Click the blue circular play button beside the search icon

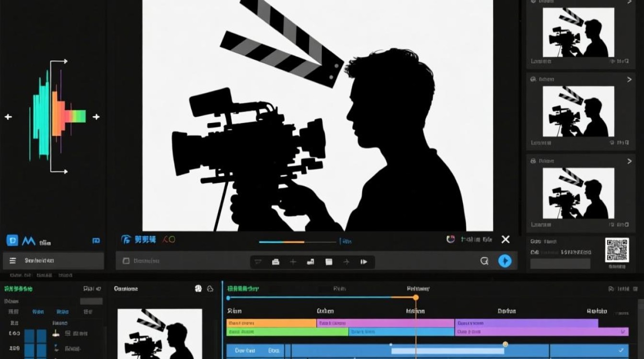pyautogui.click(x=505, y=261)
